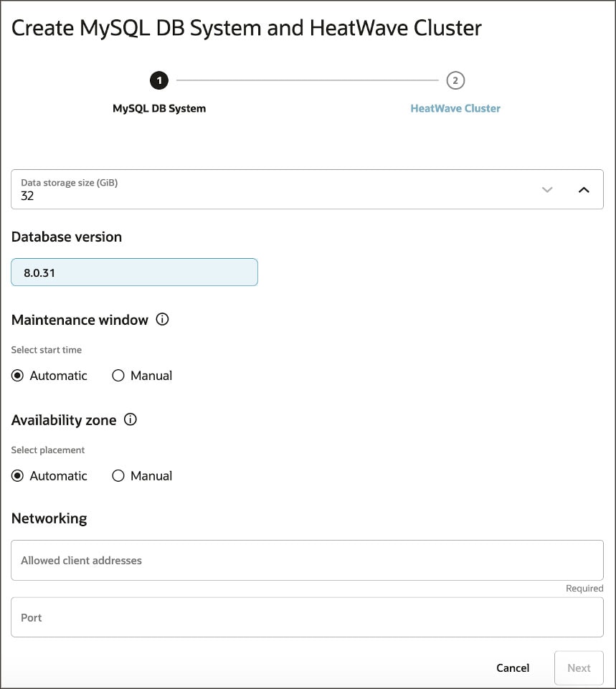
Task: Collapse the Data storage size section chevron
Action: tap(584, 189)
